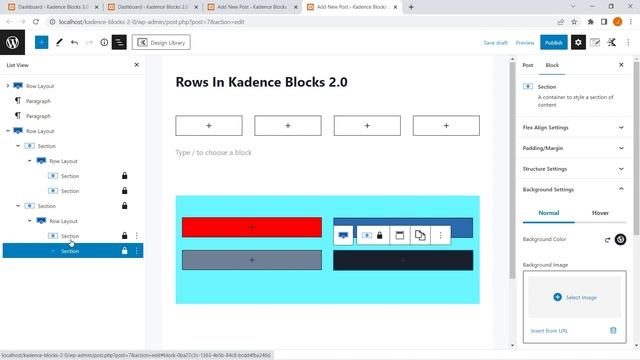This screenshot has height=360, width=640.
Task: Select the Hover background tab
Action: click(600, 213)
